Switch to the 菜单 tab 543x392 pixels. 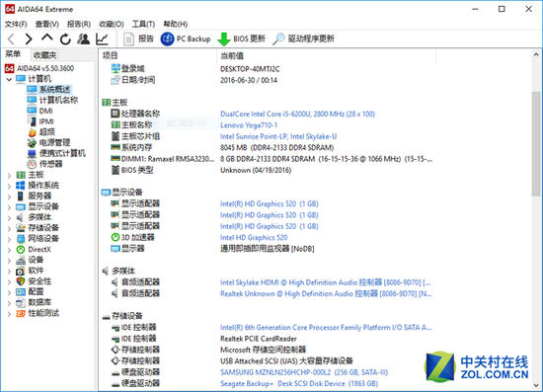13,54
